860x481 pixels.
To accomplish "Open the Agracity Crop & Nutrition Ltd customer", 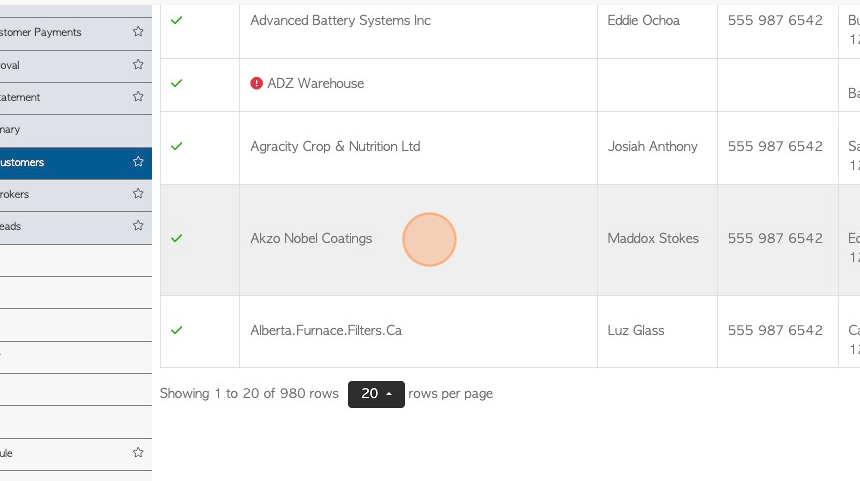I will pos(335,146).
